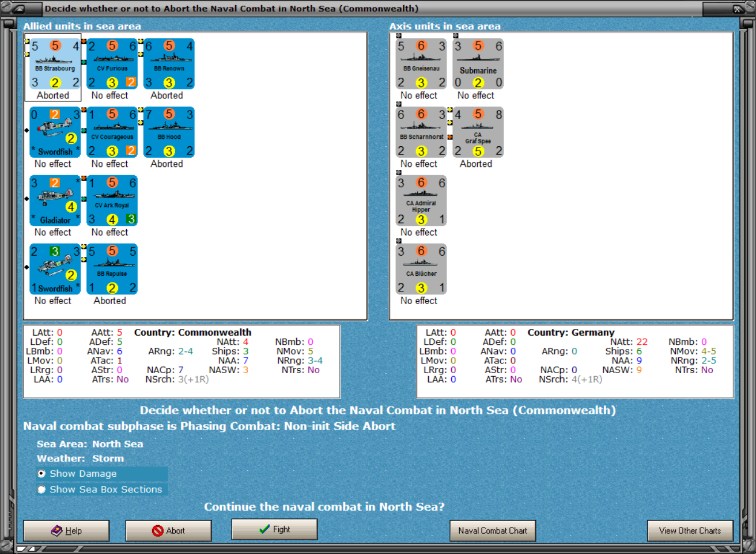The image size is (756, 554).
Task: Click 'Continue the naval combat in North Sea?' prompt
Action: [x=324, y=507]
